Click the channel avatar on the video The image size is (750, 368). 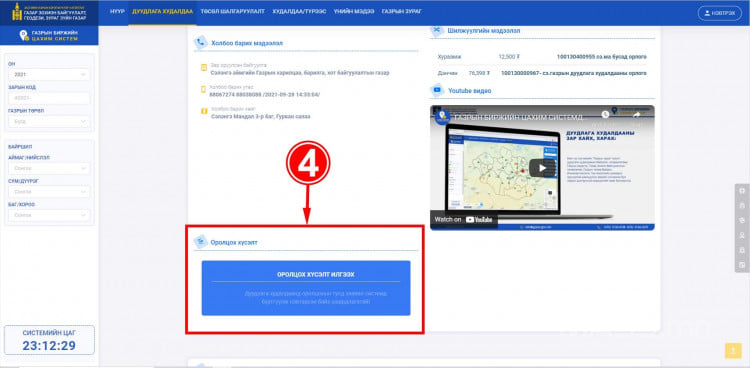(442, 116)
